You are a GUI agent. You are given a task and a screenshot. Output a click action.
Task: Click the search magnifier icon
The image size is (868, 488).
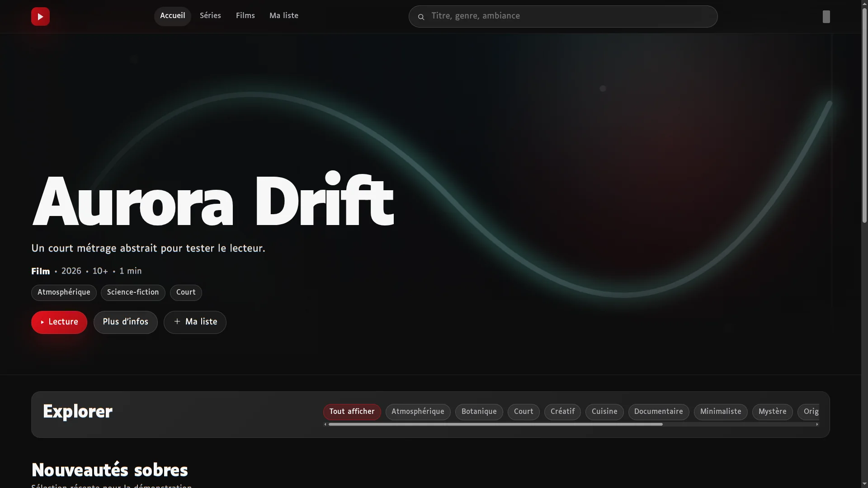[x=421, y=17]
